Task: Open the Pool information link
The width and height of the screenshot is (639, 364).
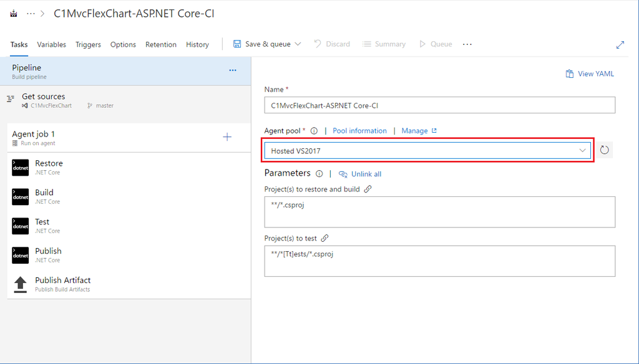Action: click(x=359, y=131)
